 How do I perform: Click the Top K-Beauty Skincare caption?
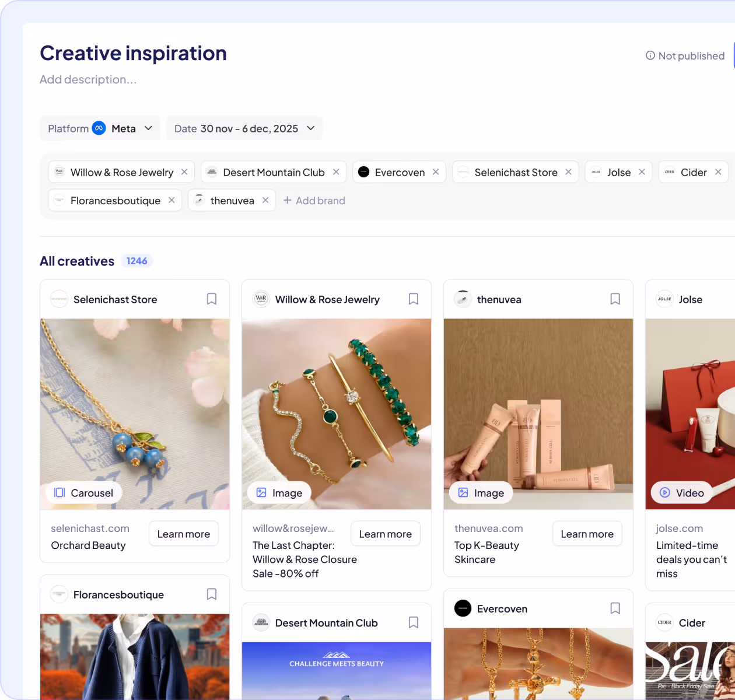click(x=487, y=552)
